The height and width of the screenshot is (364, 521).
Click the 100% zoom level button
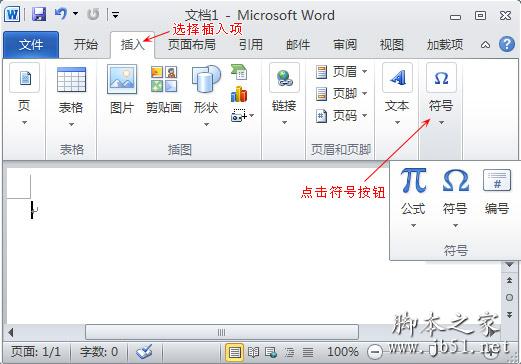(x=343, y=352)
